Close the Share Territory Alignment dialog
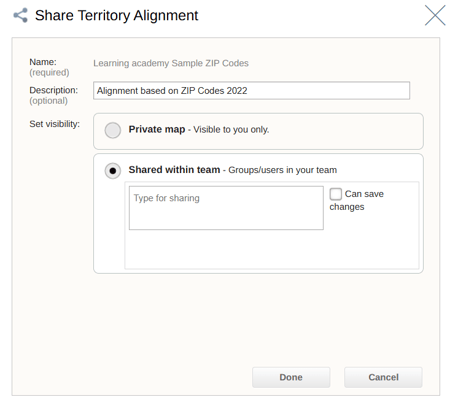The height and width of the screenshot is (400, 450). (x=435, y=15)
